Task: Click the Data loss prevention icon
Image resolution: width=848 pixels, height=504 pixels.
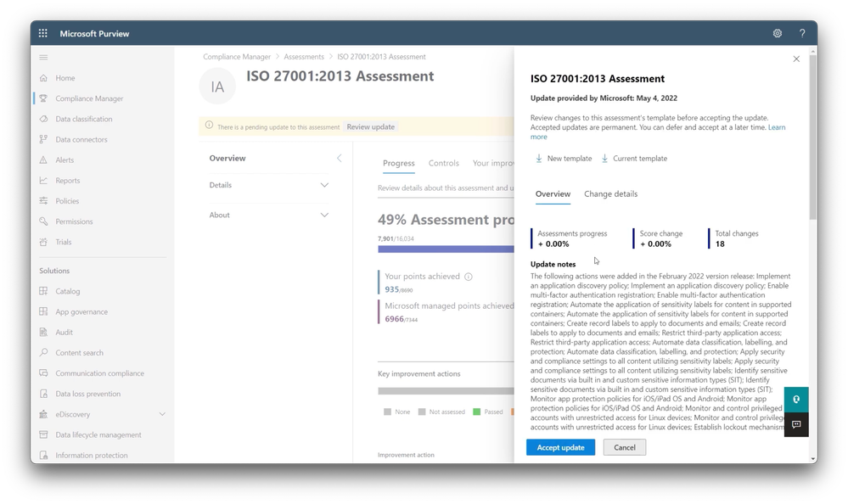Action: (x=43, y=394)
